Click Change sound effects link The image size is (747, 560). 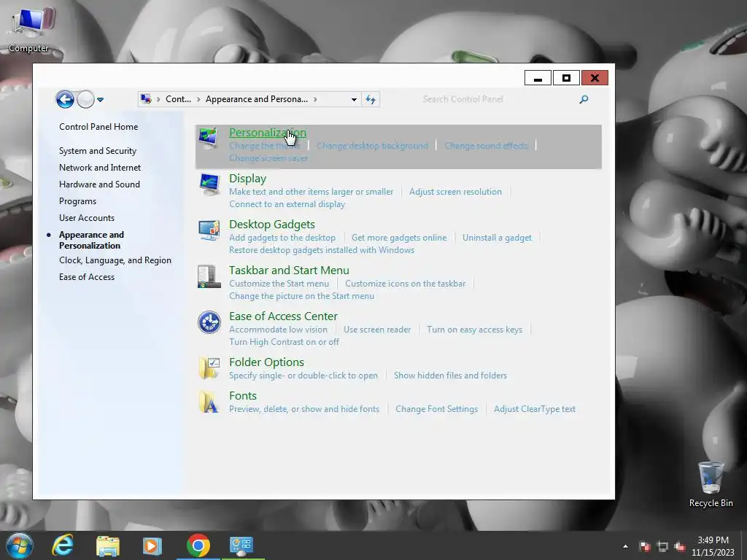point(487,146)
